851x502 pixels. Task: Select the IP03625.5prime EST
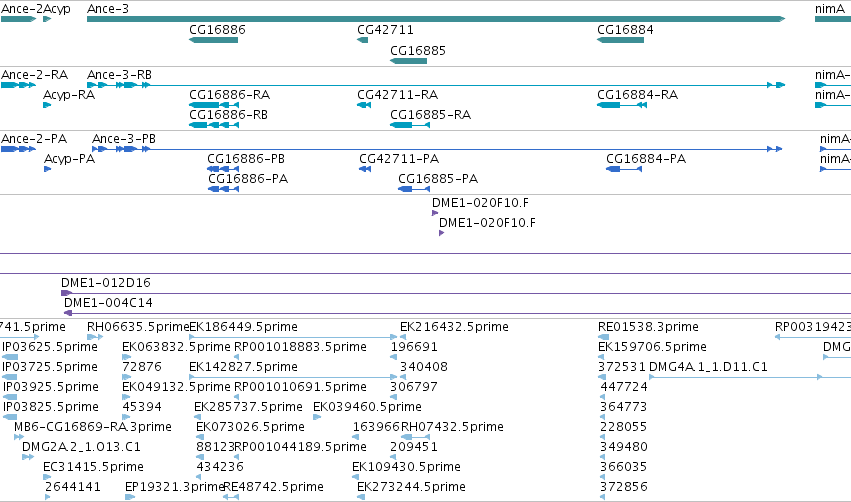[x=10, y=357]
